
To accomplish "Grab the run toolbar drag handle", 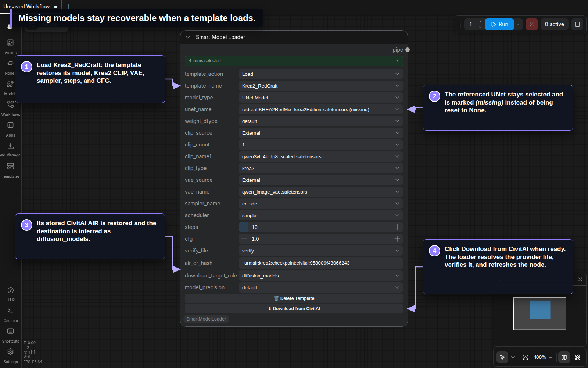I will tap(460, 24).
